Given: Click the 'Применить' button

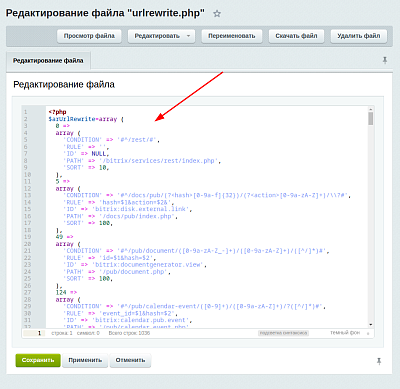Looking at the screenshot, I should (85, 360).
